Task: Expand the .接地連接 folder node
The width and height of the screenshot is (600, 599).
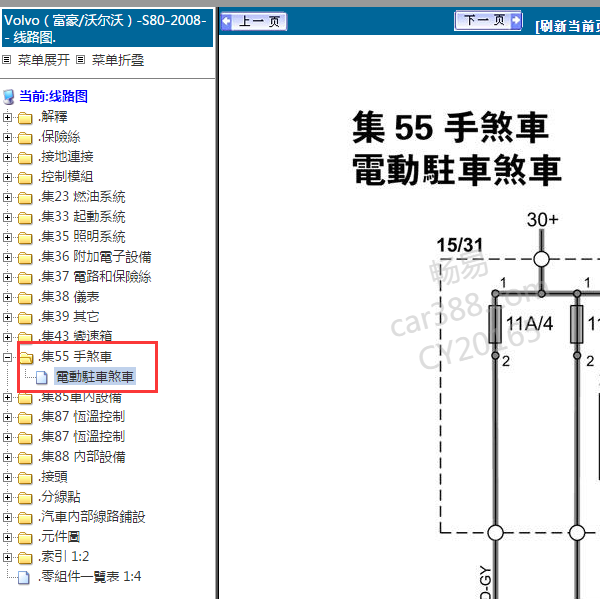Action: pyautogui.click(x=7, y=157)
